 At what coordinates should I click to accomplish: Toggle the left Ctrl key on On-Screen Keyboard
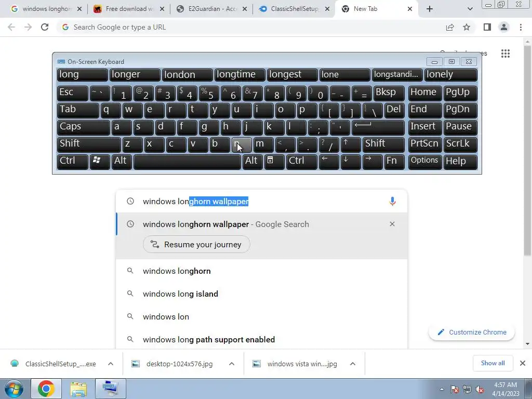72,162
